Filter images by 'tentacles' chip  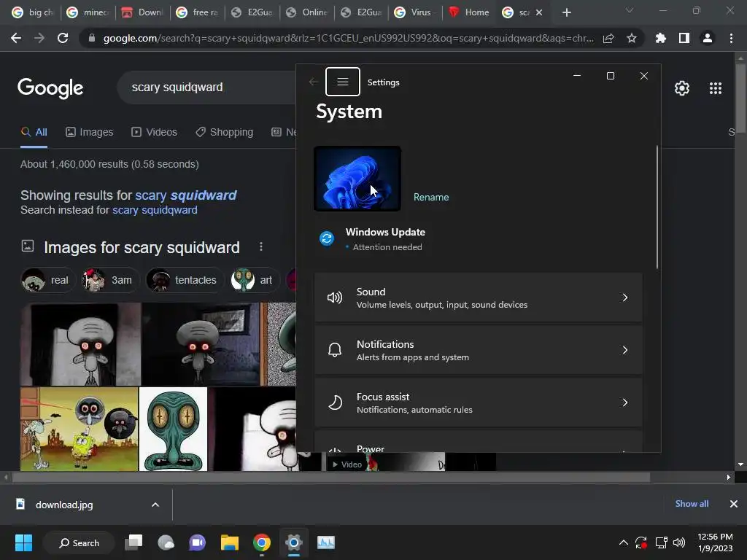pyautogui.click(x=185, y=280)
